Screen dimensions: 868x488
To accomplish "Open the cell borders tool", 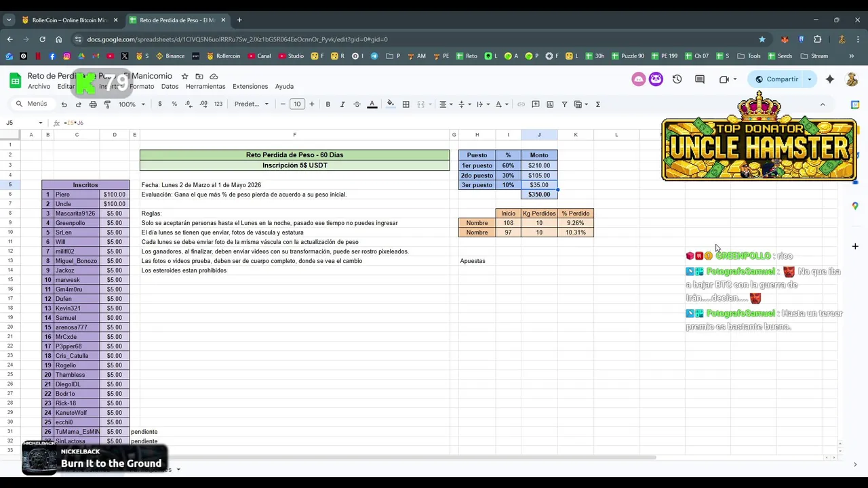I will 406,104.
